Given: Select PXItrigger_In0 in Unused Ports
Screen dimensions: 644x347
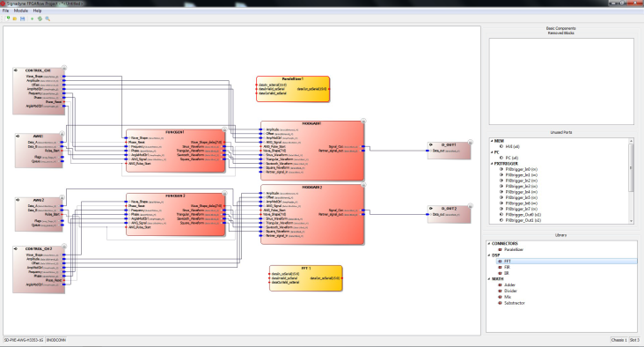Looking at the screenshot, I should (521, 169).
